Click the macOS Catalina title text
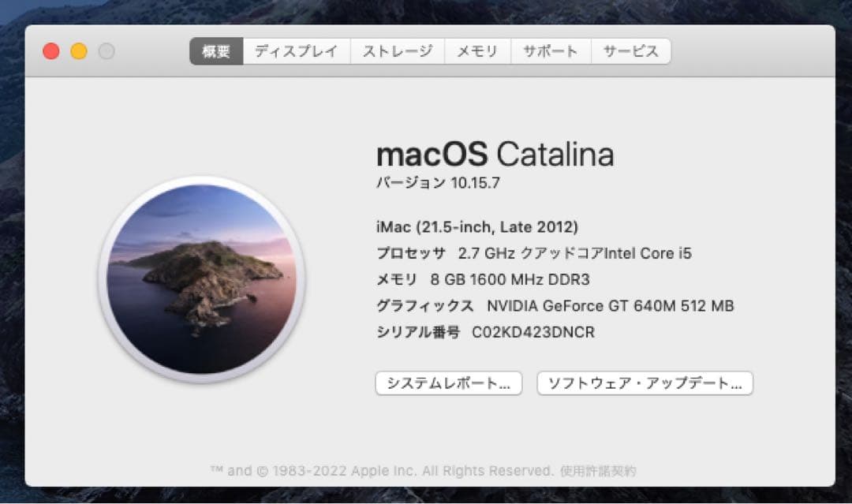The width and height of the screenshot is (852, 504). point(497,155)
